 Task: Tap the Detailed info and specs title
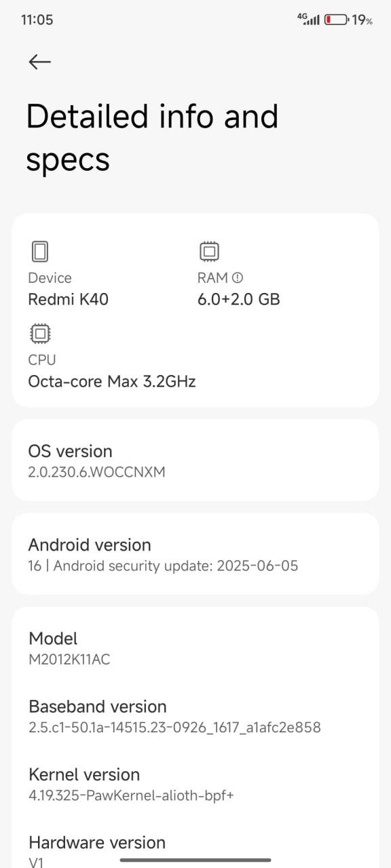152,138
